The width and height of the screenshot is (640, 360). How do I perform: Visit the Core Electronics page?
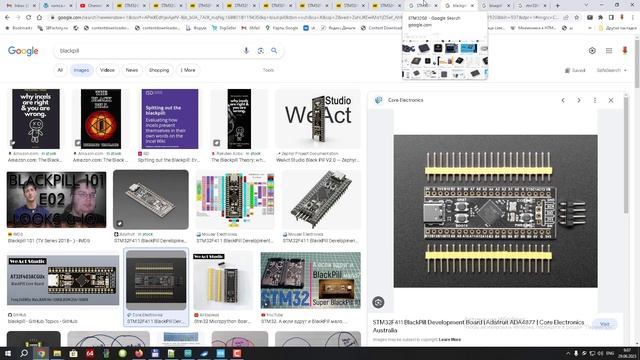click(604, 324)
